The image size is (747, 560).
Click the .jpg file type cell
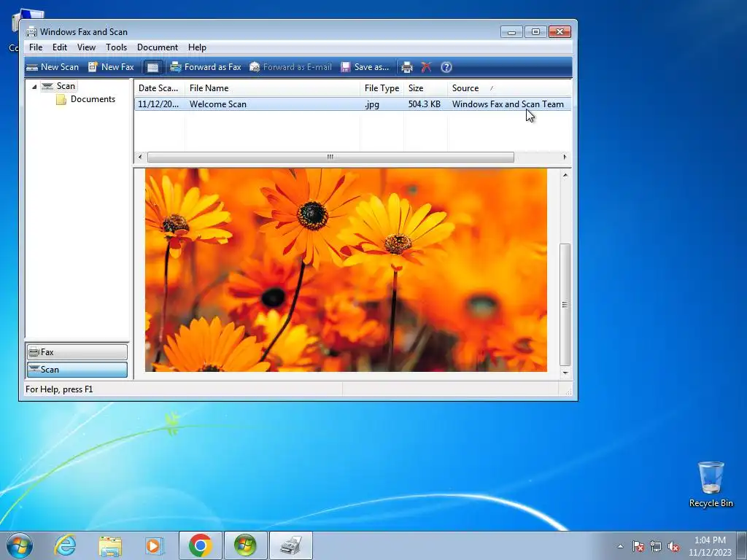[371, 104]
